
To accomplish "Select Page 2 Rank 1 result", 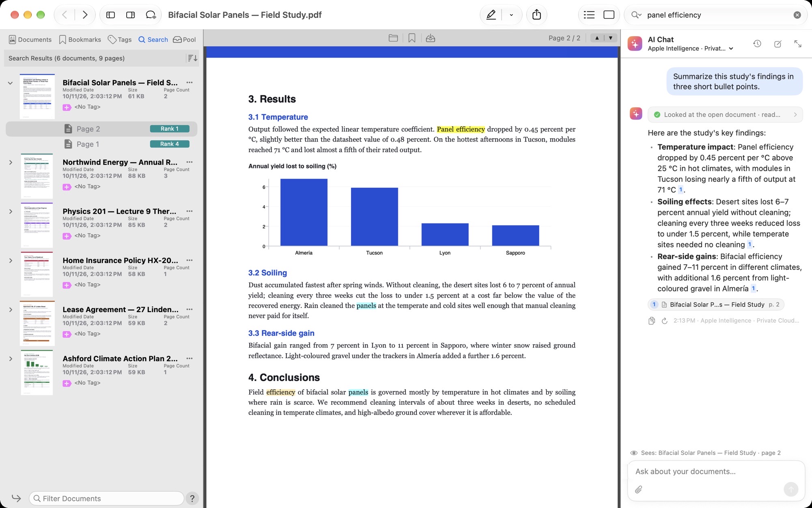I will (101, 129).
